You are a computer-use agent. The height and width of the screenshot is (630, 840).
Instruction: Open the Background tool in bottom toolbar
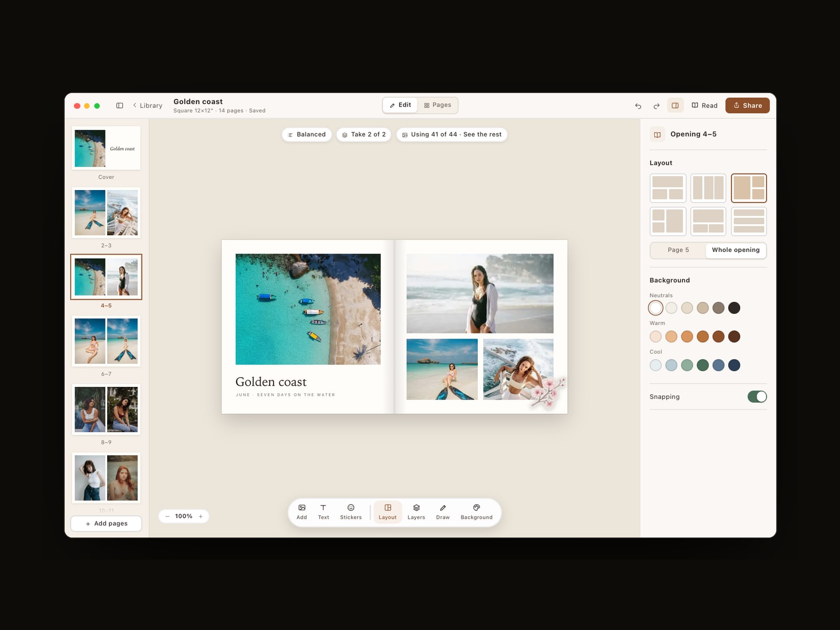tap(477, 512)
